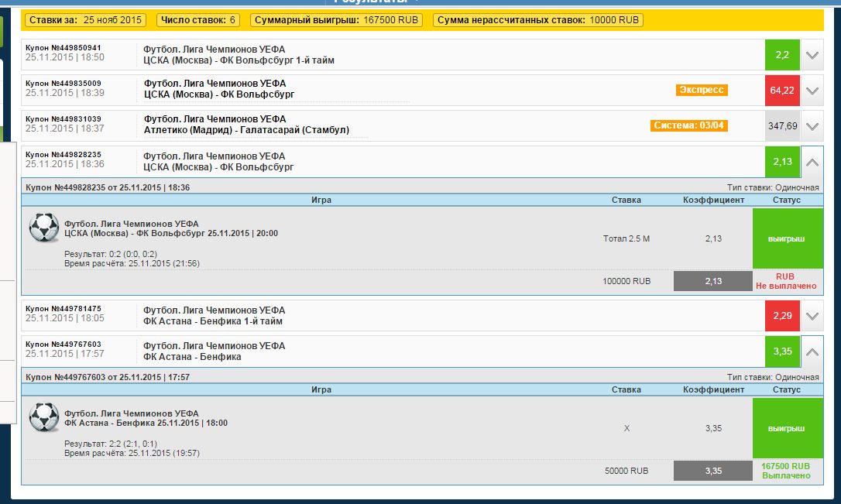
Task: Click X bet value in Астана - Бенфика detail
Action: (626, 428)
